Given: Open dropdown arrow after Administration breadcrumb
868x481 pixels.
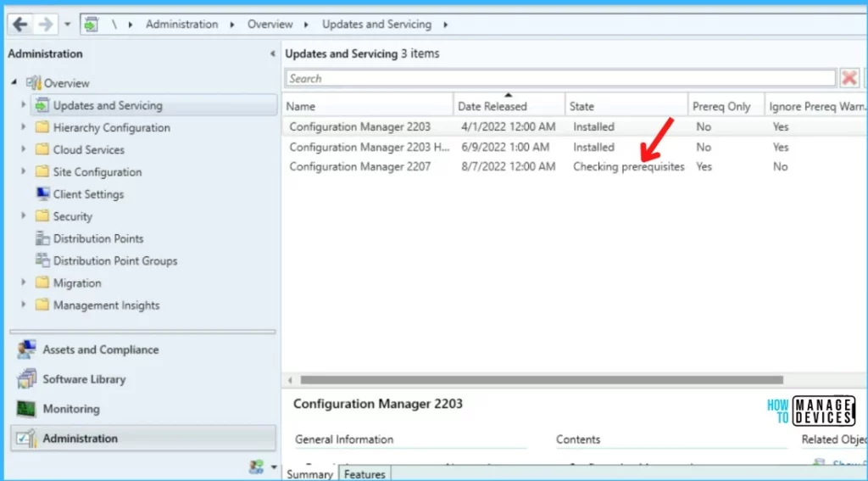Looking at the screenshot, I should coord(231,25).
